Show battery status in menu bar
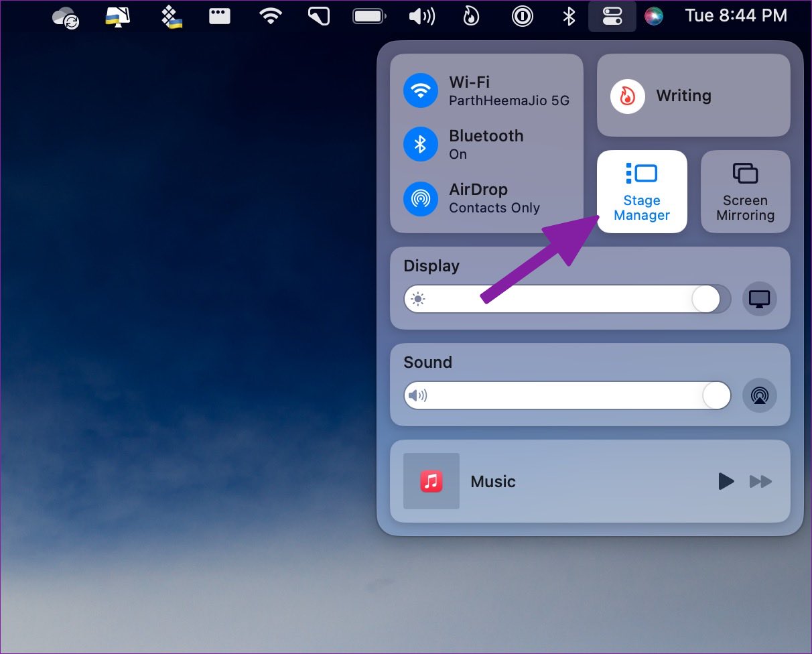Image resolution: width=812 pixels, height=654 pixels. click(x=369, y=16)
